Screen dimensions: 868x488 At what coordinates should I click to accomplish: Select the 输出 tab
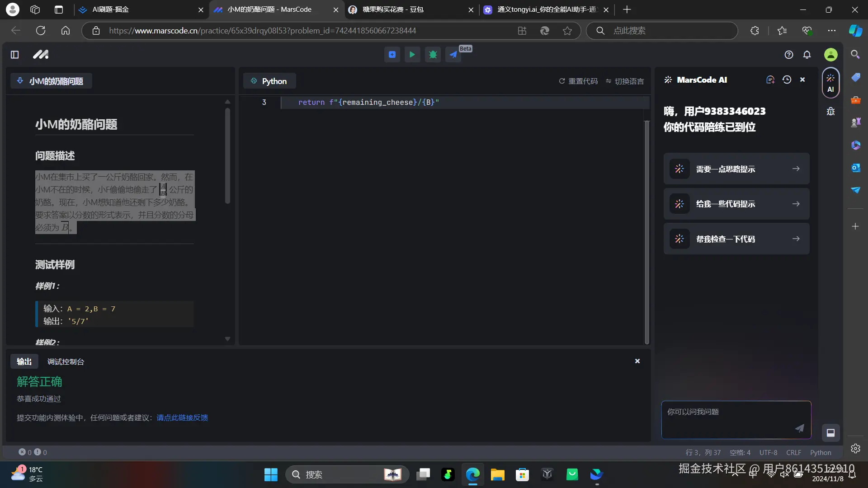pyautogui.click(x=24, y=361)
